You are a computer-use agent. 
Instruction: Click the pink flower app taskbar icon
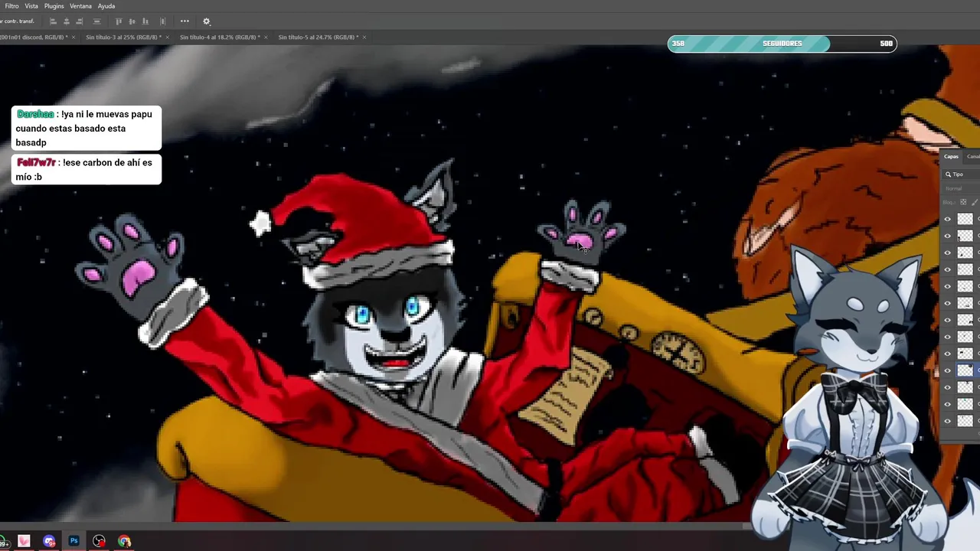(x=24, y=541)
